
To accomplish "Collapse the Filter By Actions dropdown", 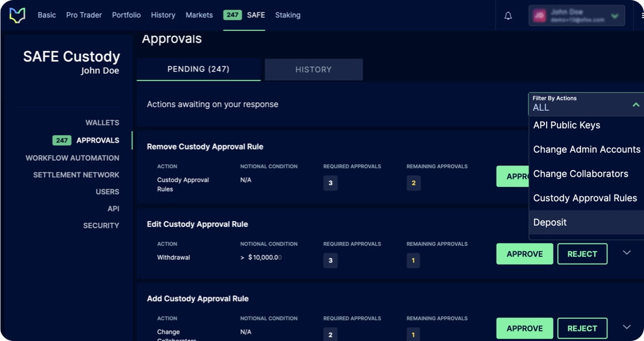I will [635, 105].
